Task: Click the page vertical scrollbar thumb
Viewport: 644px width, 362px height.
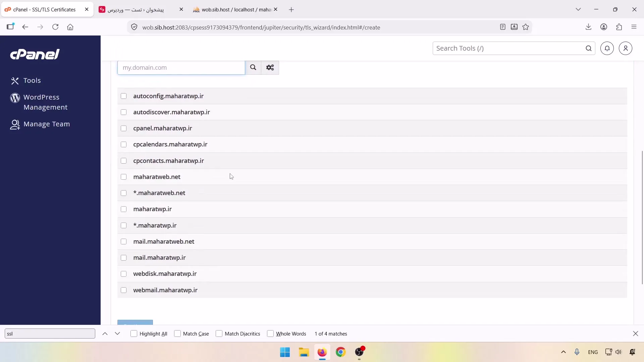Action: pyautogui.click(x=642, y=217)
